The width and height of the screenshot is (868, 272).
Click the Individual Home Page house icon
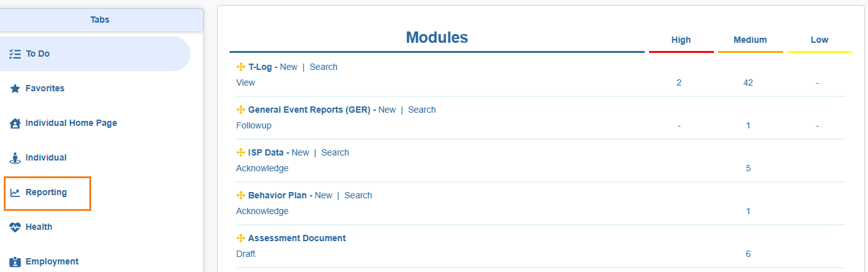[x=16, y=123]
